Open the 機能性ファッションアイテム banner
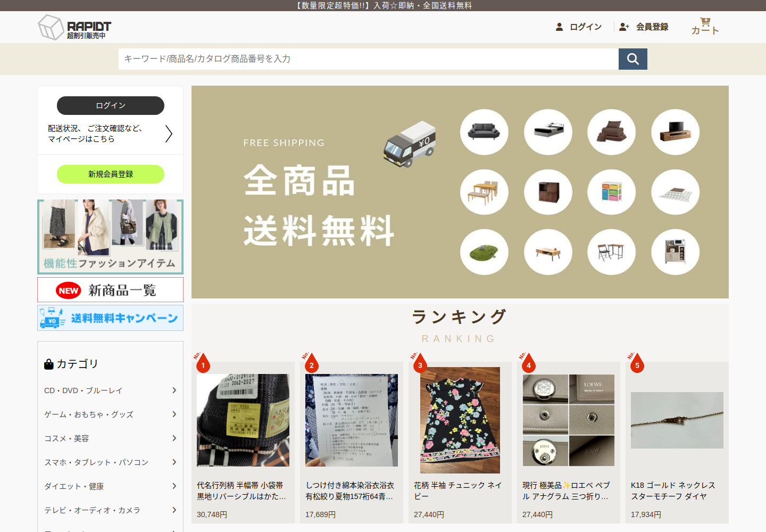The width and height of the screenshot is (766, 532). 110,237
